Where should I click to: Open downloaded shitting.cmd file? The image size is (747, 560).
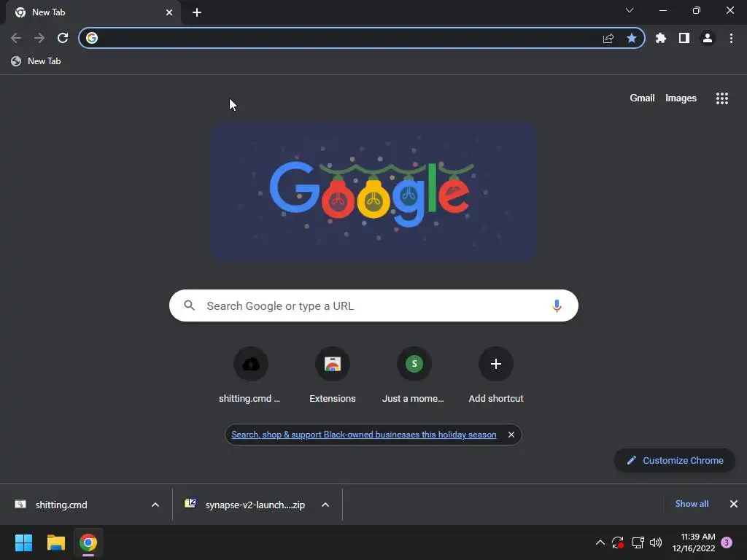point(61,505)
